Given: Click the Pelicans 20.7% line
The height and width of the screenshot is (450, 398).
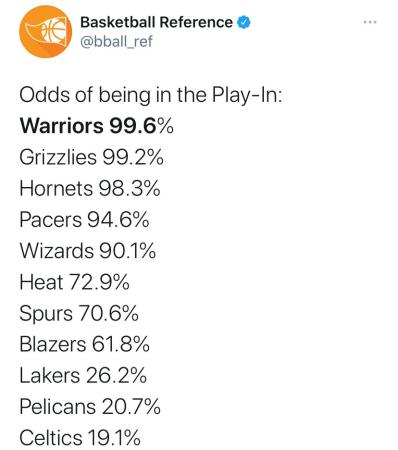Looking at the screenshot, I should click(90, 407).
